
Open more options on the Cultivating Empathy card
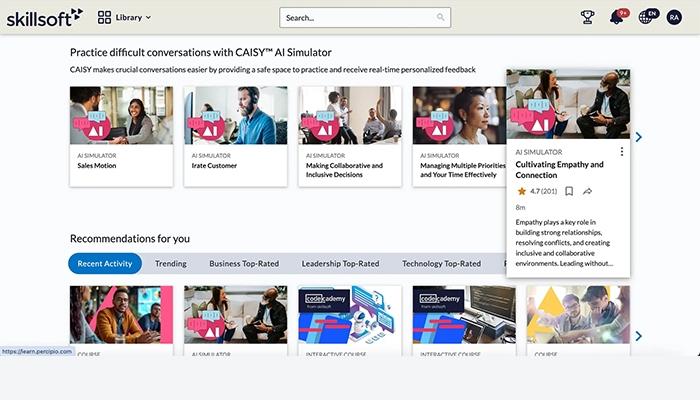click(x=622, y=152)
